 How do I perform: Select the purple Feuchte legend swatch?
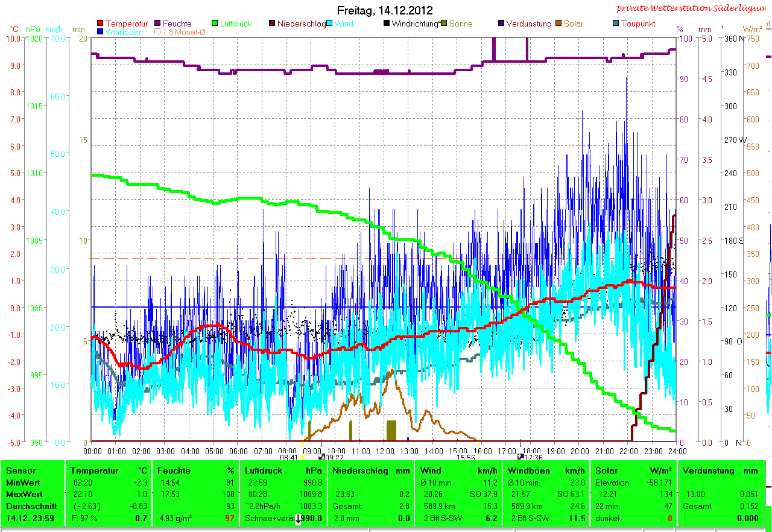point(158,24)
